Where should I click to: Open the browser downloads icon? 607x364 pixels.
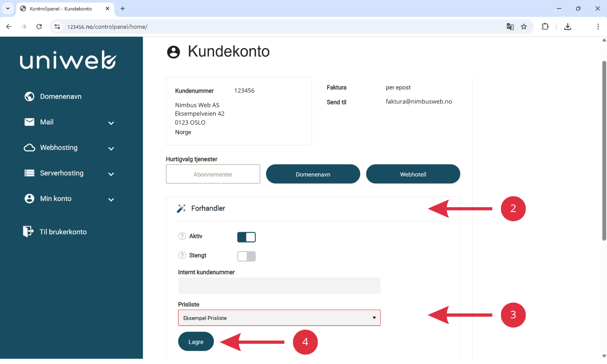point(568,27)
